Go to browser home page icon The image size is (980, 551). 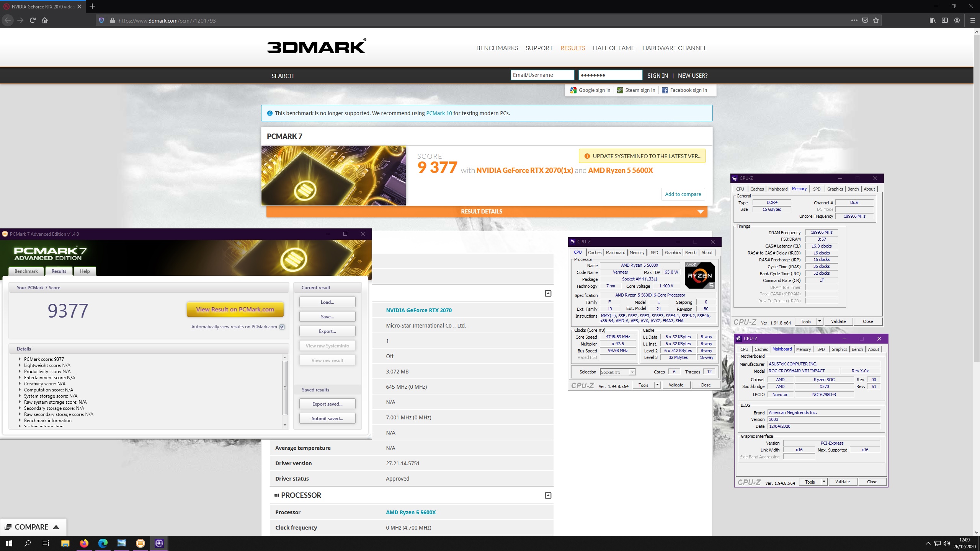coord(45,20)
